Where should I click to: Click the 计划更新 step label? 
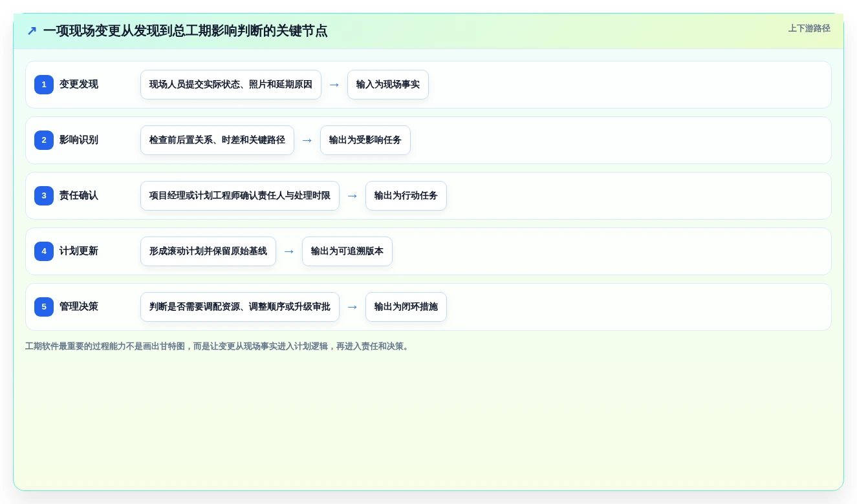click(79, 251)
